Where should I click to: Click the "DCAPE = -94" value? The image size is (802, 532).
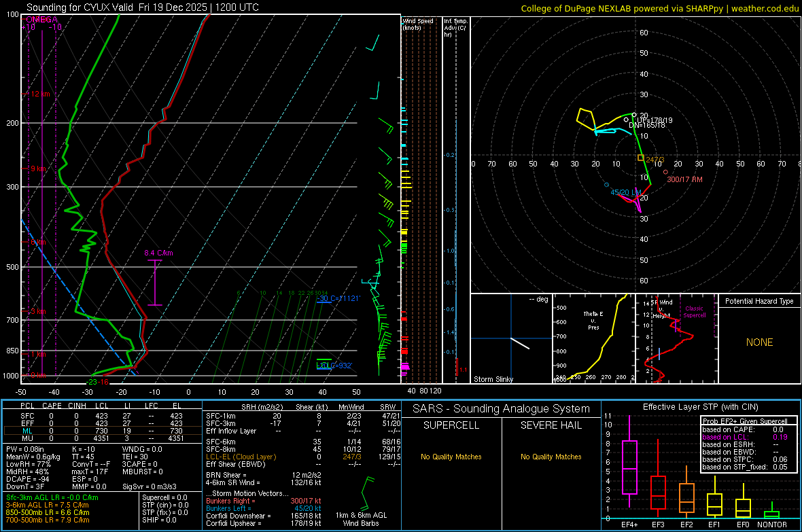coord(27,479)
